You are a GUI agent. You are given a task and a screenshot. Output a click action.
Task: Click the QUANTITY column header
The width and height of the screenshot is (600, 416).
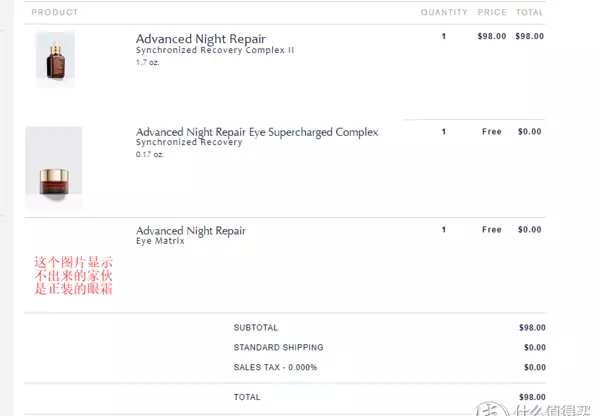(x=444, y=12)
